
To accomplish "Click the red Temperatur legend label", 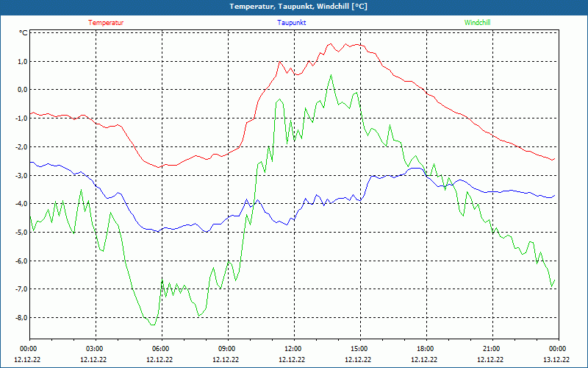I will pyautogui.click(x=106, y=23).
